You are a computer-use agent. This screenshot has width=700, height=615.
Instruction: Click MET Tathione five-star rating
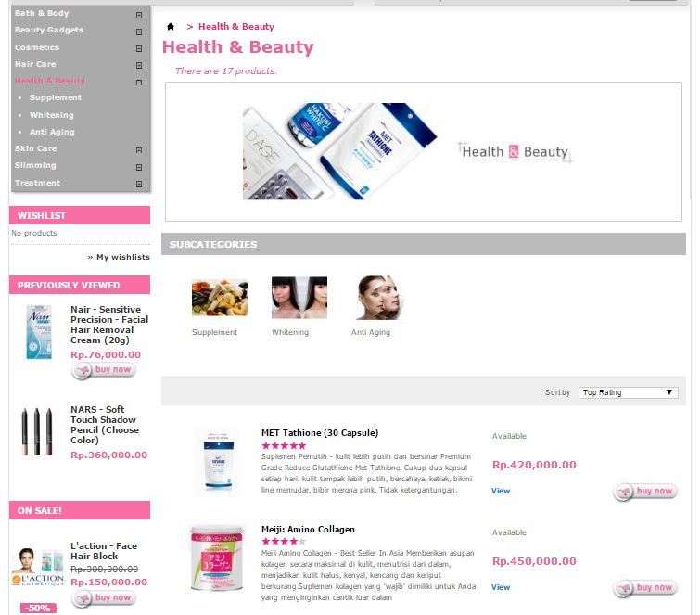[x=284, y=445]
